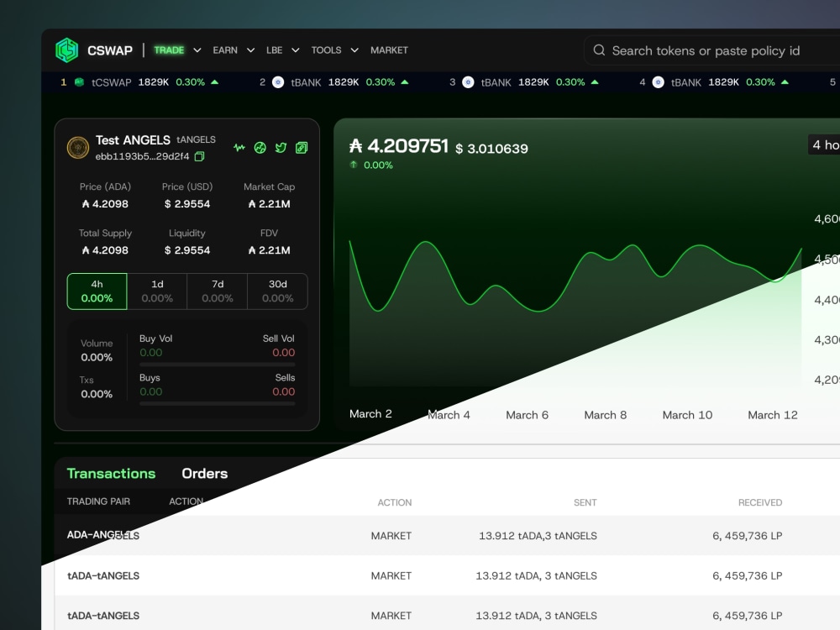Click the CSWAP brand name

110,50
